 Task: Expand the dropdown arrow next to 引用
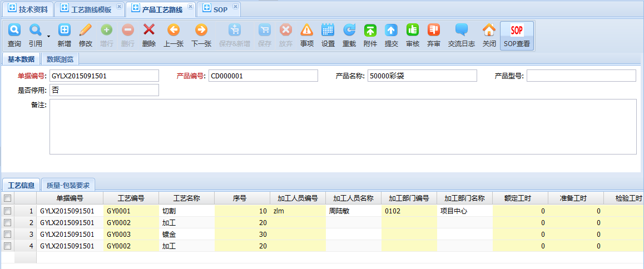[48, 37]
